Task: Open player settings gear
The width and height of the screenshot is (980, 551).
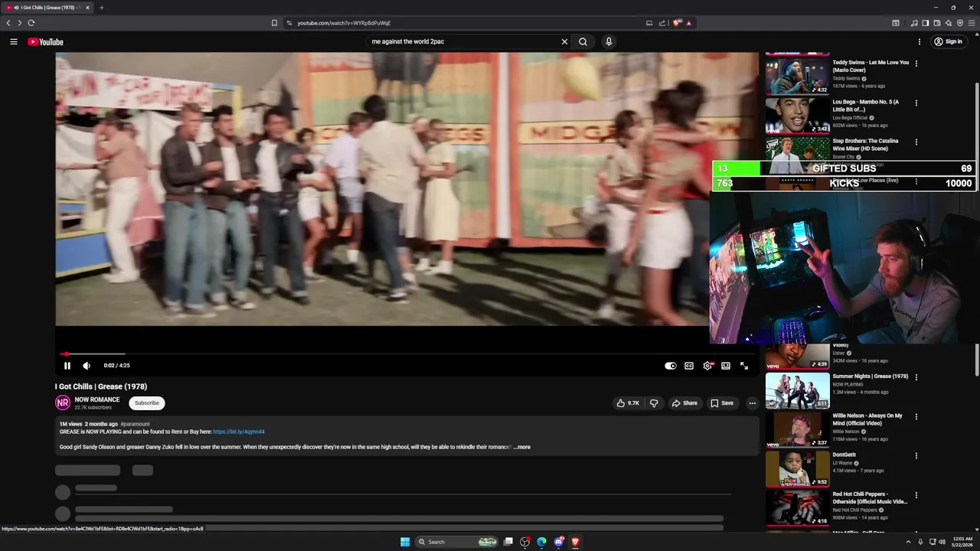Action: tap(707, 366)
